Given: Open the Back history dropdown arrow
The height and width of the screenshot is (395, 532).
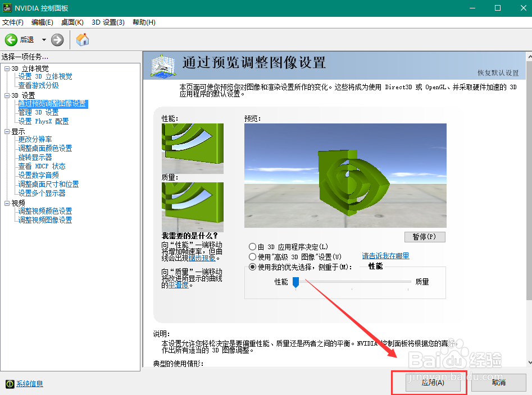Looking at the screenshot, I should tap(44, 40).
